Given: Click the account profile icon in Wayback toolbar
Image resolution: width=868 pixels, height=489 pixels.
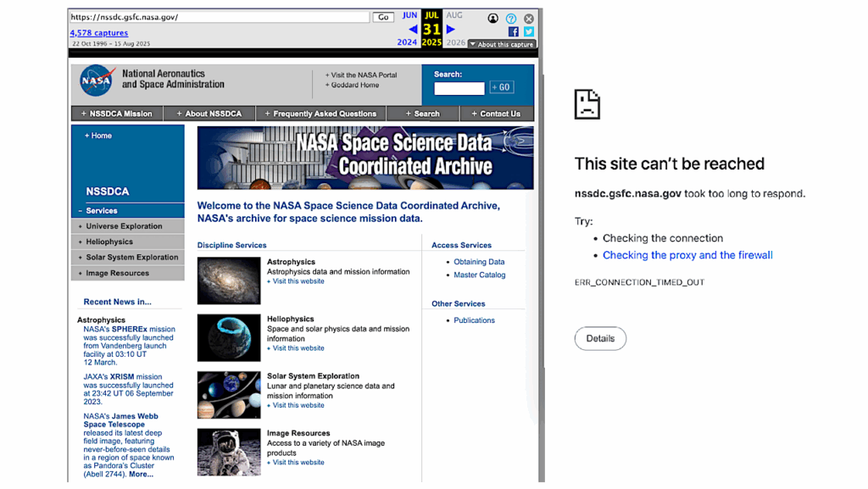Looking at the screenshot, I should coord(492,18).
